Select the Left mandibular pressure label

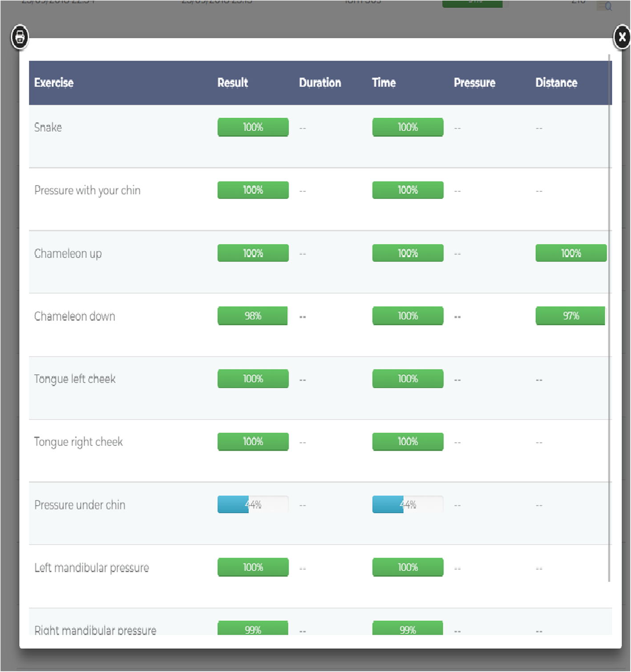coord(92,568)
